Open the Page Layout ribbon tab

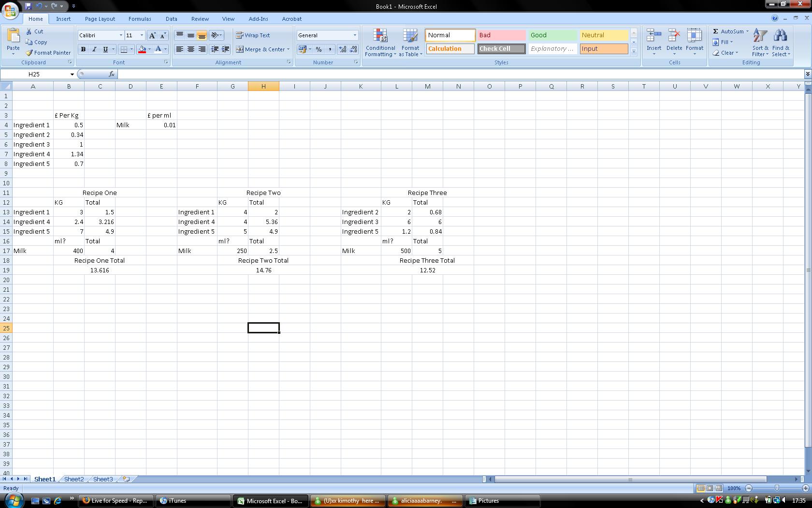point(100,19)
